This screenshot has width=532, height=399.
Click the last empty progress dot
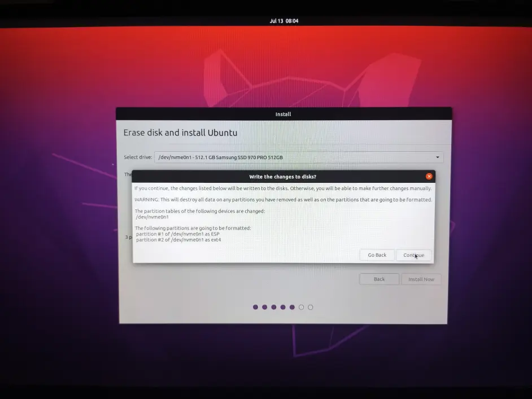click(x=311, y=307)
